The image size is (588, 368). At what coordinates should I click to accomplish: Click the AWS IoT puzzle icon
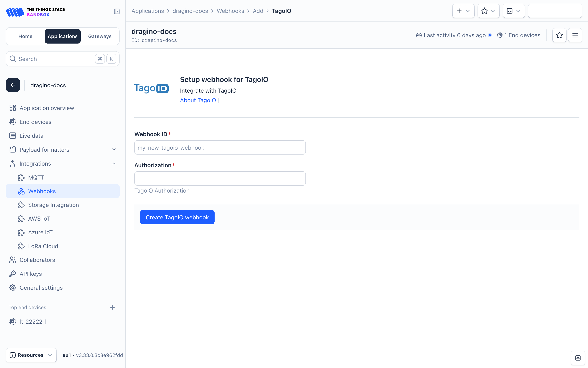(x=21, y=219)
